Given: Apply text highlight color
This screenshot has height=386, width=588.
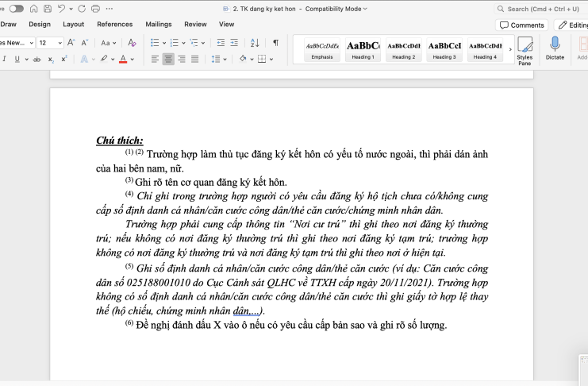Looking at the screenshot, I should (104, 59).
